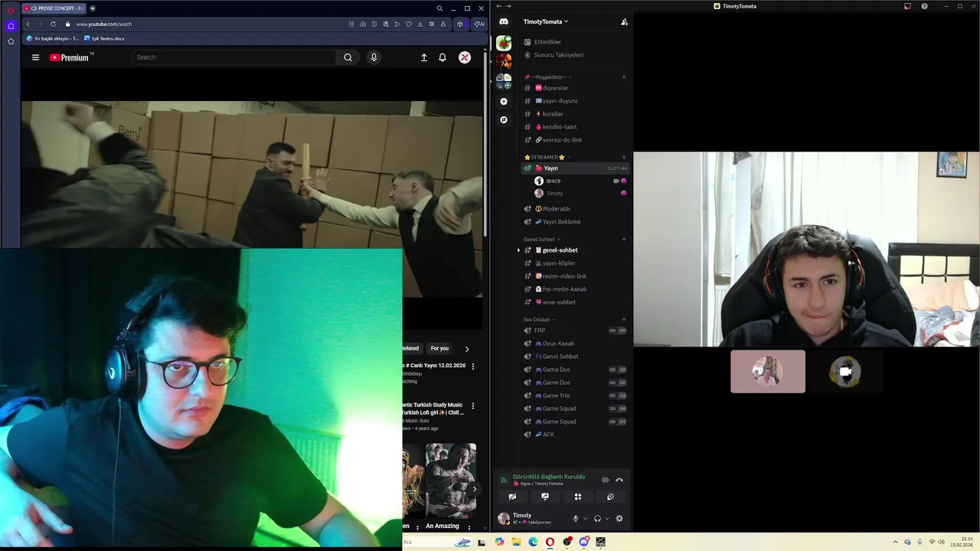Open the YouTube account avatar menu
This screenshot has height=551, width=980.
465,57
